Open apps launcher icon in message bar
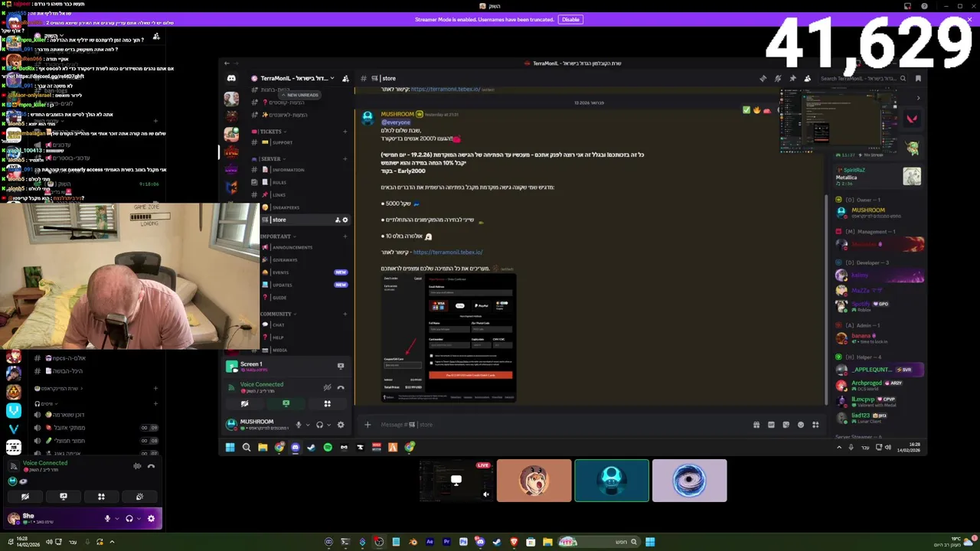The image size is (980, 551). [815, 425]
